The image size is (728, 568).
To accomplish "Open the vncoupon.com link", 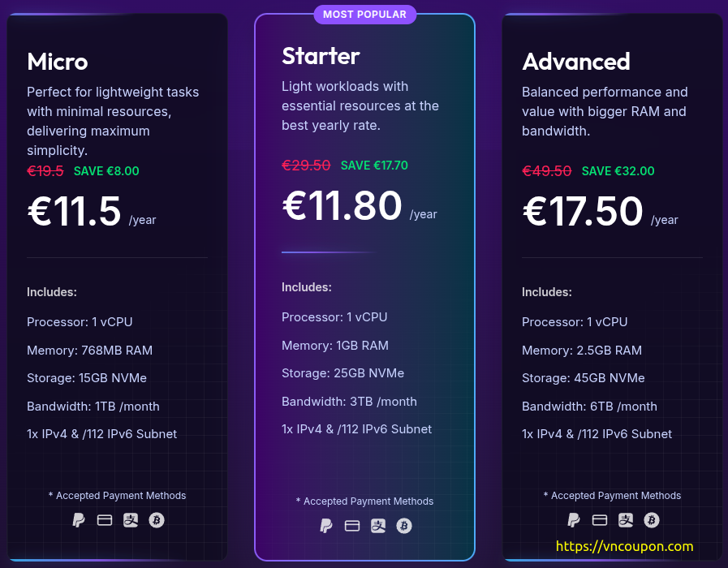I will pos(624,546).
